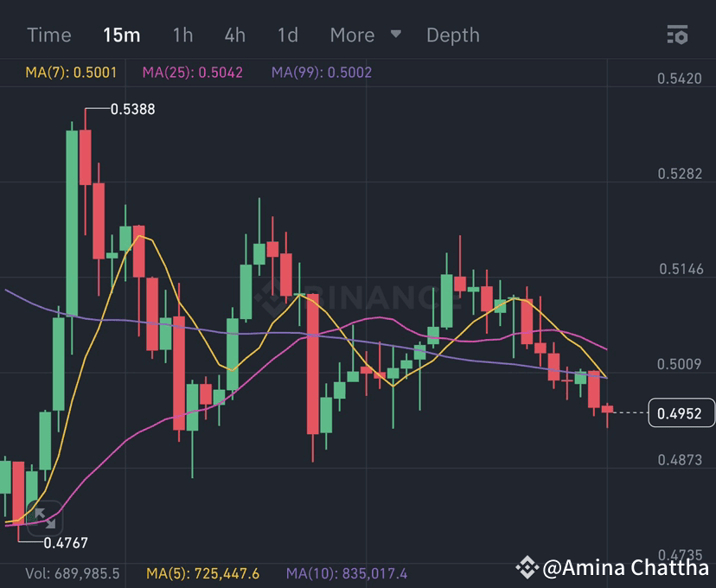
Task: Switch to the 1h timeframe tab
Action: point(182,35)
